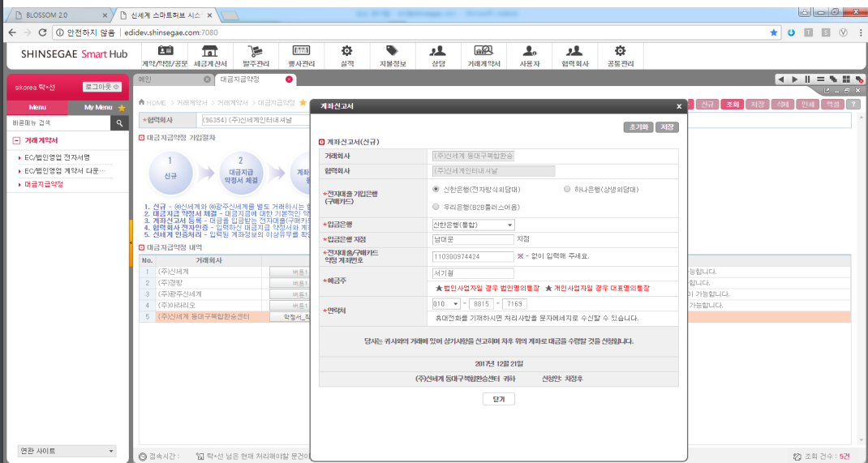This screenshot has height=463, width=868.
Task: Open the 연관 사이트 dropdown
Action: coord(67,451)
